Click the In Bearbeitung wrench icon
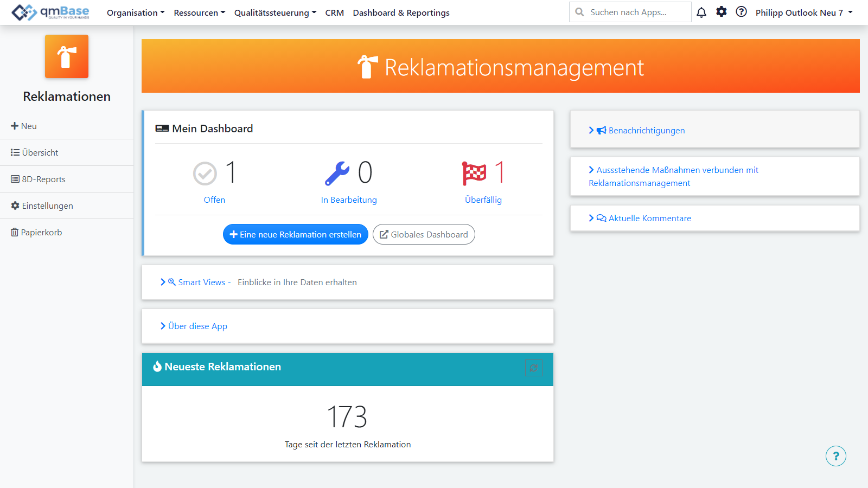 [337, 174]
